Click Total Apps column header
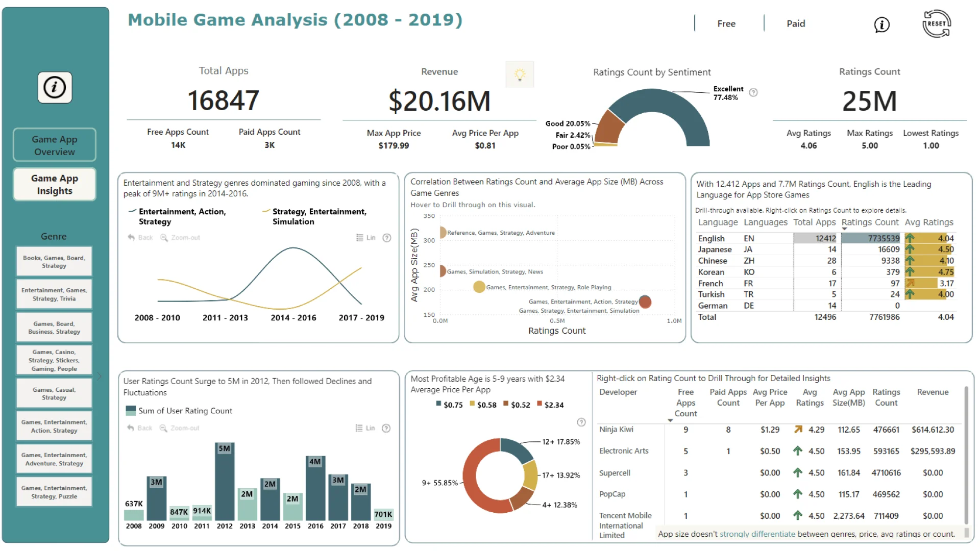This screenshot has width=980, height=551. 814,222
